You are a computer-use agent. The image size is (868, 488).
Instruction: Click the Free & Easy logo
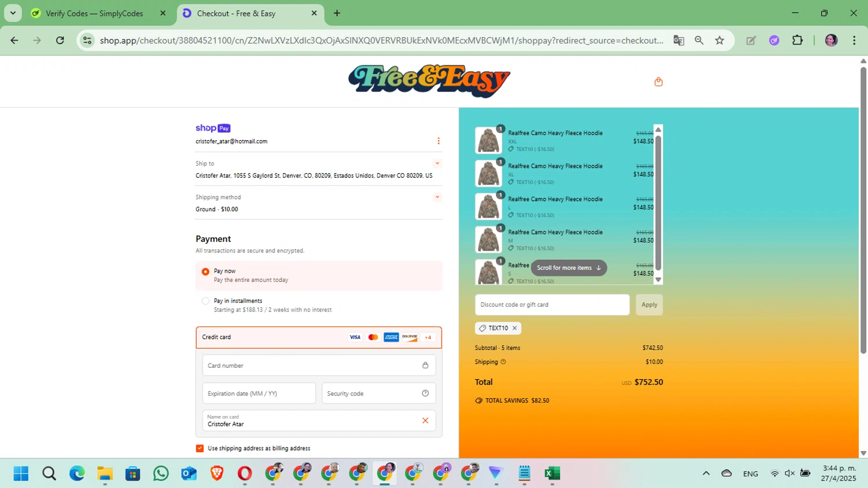pyautogui.click(x=429, y=81)
